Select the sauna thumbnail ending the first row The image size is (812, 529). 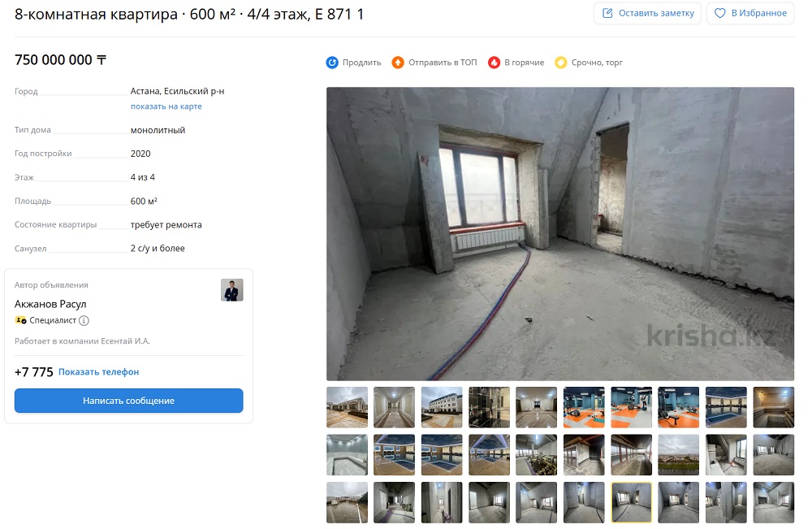(x=773, y=407)
